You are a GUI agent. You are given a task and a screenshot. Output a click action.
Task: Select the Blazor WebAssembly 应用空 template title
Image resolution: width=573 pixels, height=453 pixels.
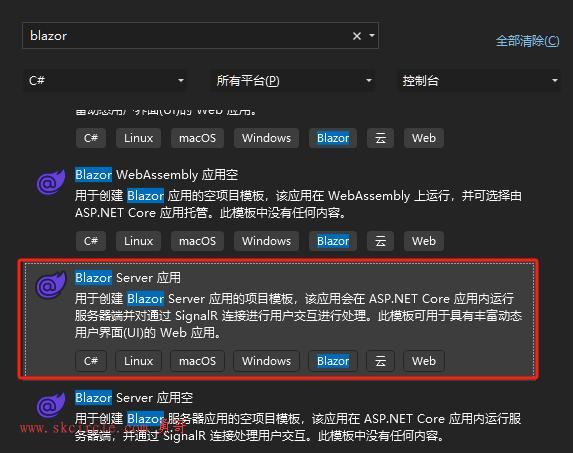point(156,175)
